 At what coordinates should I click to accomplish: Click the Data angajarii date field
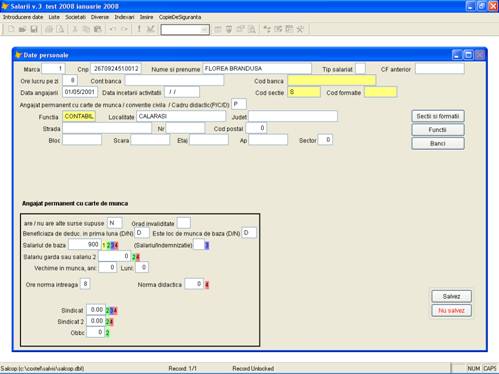coord(80,92)
